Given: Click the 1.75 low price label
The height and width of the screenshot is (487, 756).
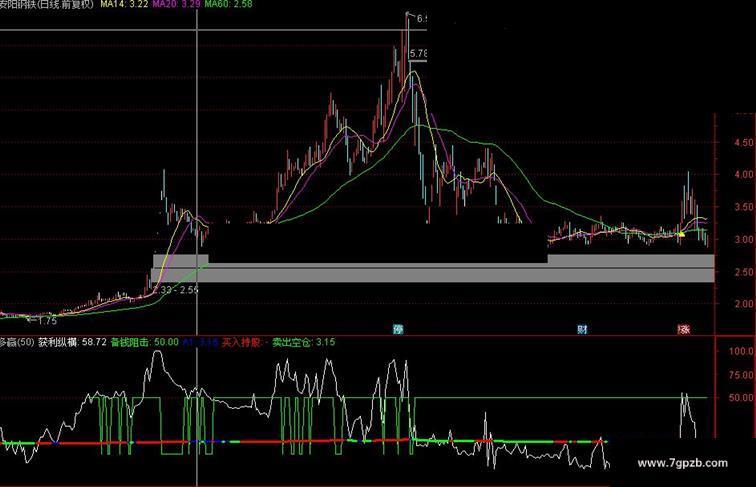Looking at the screenshot, I should tap(47, 321).
